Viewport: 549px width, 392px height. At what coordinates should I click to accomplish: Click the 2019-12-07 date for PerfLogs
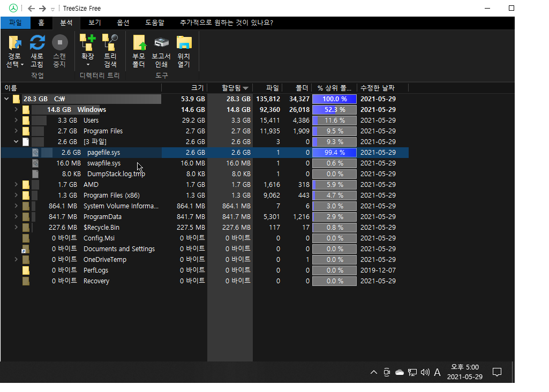click(x=378, y=270)
